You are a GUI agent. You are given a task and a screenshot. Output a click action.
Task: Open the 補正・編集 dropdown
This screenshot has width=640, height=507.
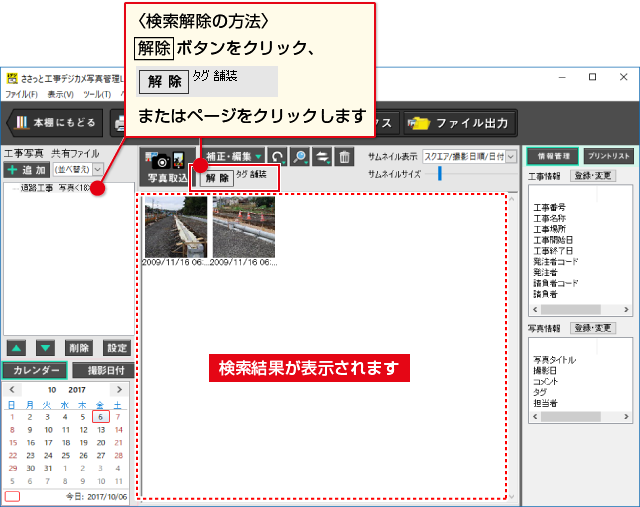[x=233, y=156]
